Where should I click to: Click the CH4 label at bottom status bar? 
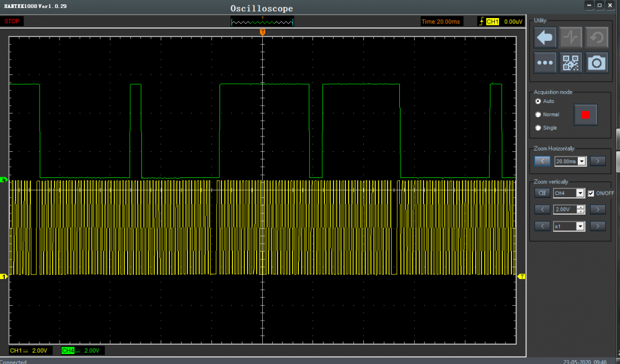click(x=68, y=351)
